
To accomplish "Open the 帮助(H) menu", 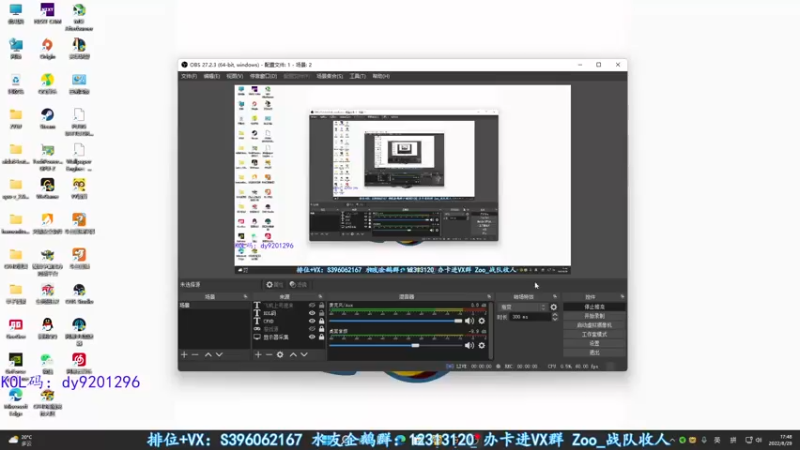I will click(x=381, y=76).
